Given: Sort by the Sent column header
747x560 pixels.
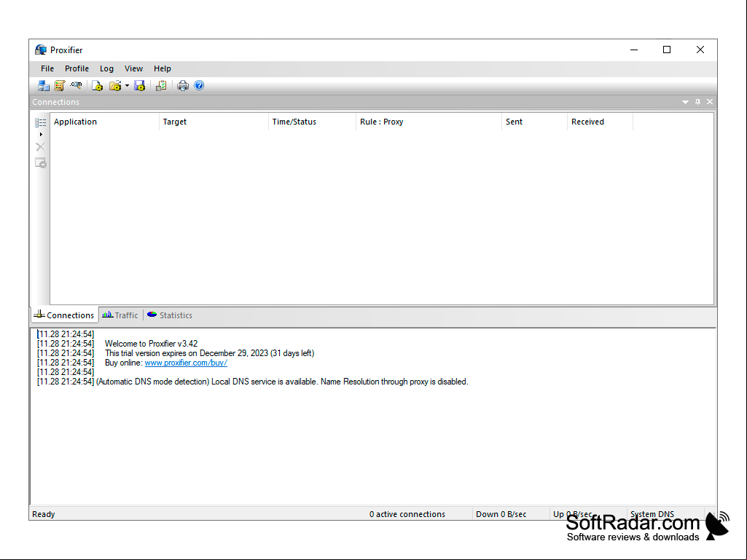Looking at the screenshot, I should click(534, 122).
